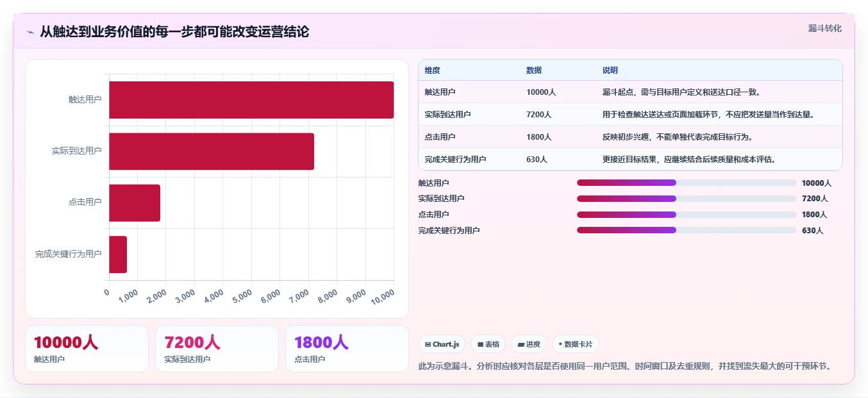Click the 点击用户 table row label
This screenshot has height=398, width=868.
point(440,137)
